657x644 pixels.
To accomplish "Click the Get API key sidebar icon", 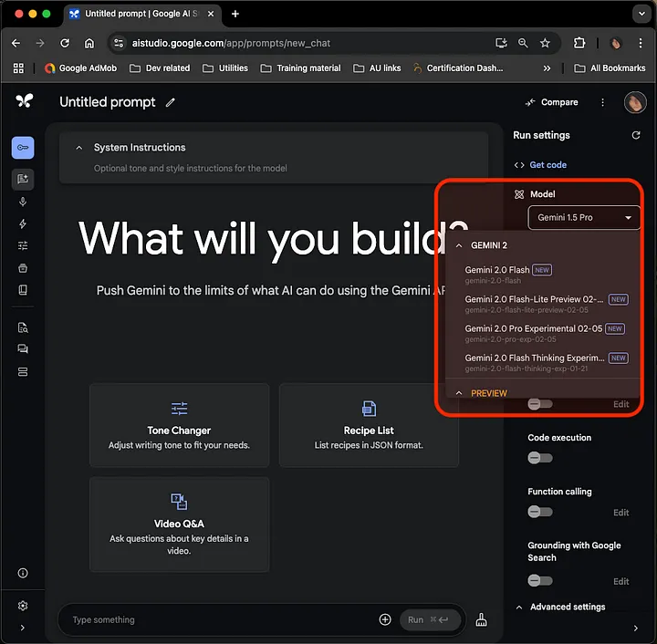I will click(x=23, y=148).
